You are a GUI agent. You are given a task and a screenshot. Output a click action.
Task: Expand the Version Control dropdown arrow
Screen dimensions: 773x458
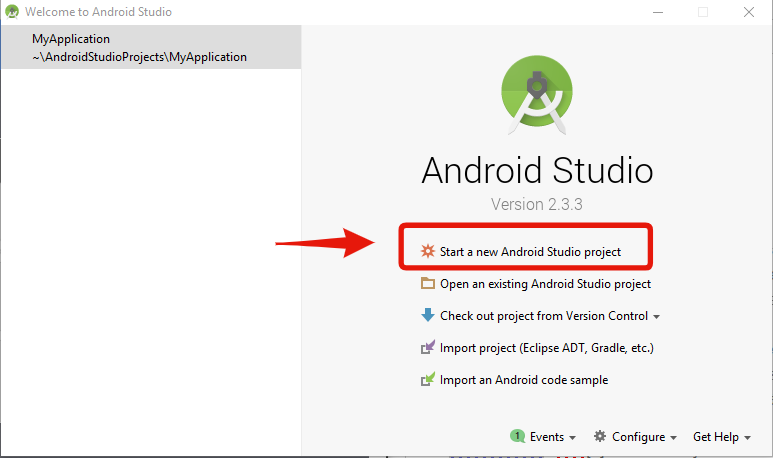pyautogui.click(x=657, y=317)
